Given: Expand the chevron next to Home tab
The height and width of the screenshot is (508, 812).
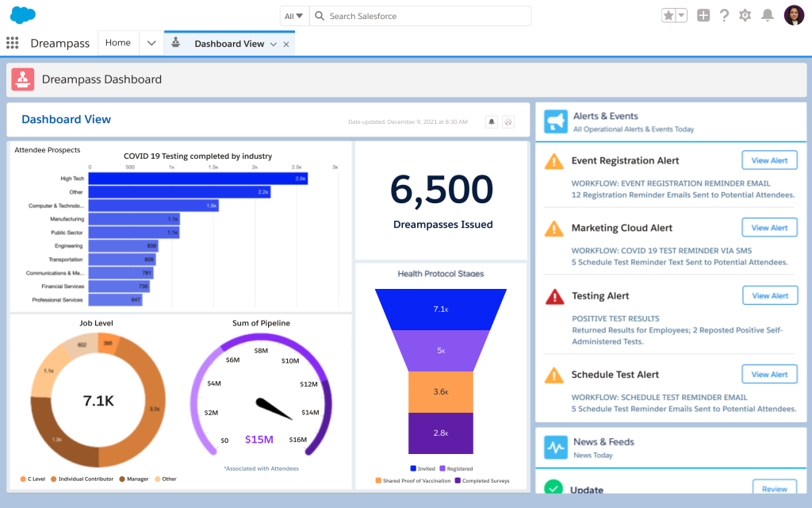Looking at the screenshot, I should point(151,43).
